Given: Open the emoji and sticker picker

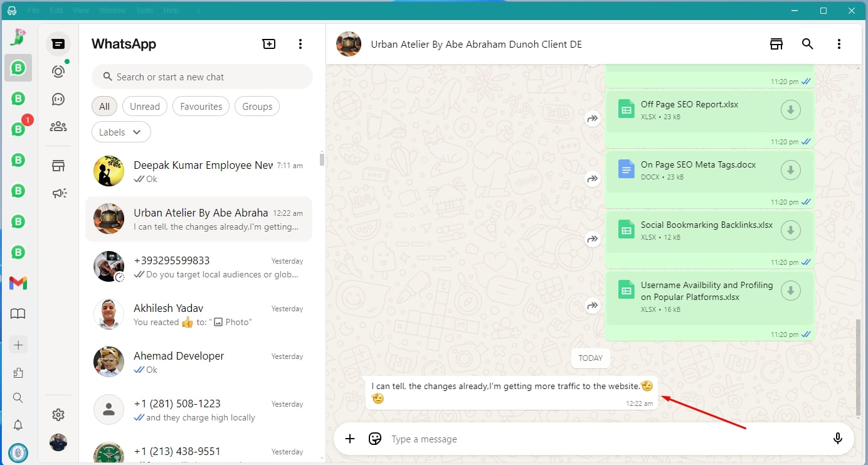Looking at the screenshot, I should point(375,439).
